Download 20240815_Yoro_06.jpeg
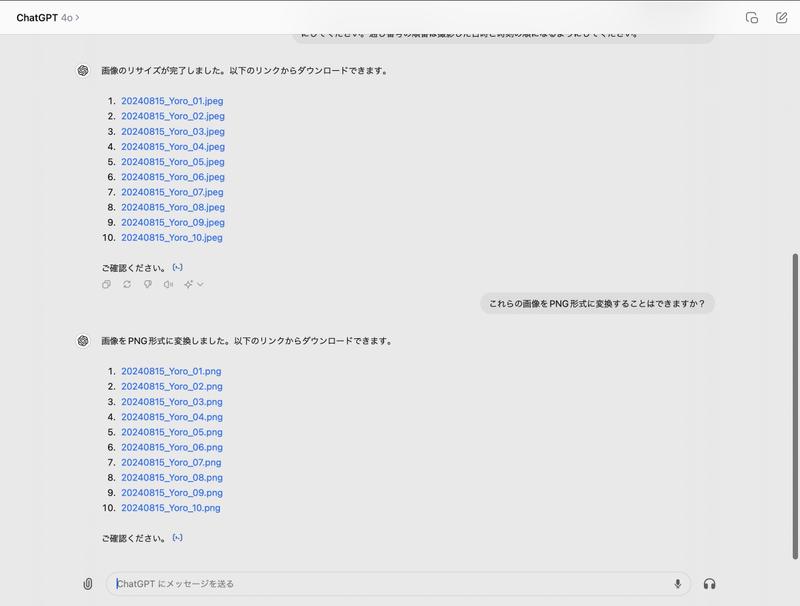Viewport: 800px width, 606px height. (x=173, y=177)
